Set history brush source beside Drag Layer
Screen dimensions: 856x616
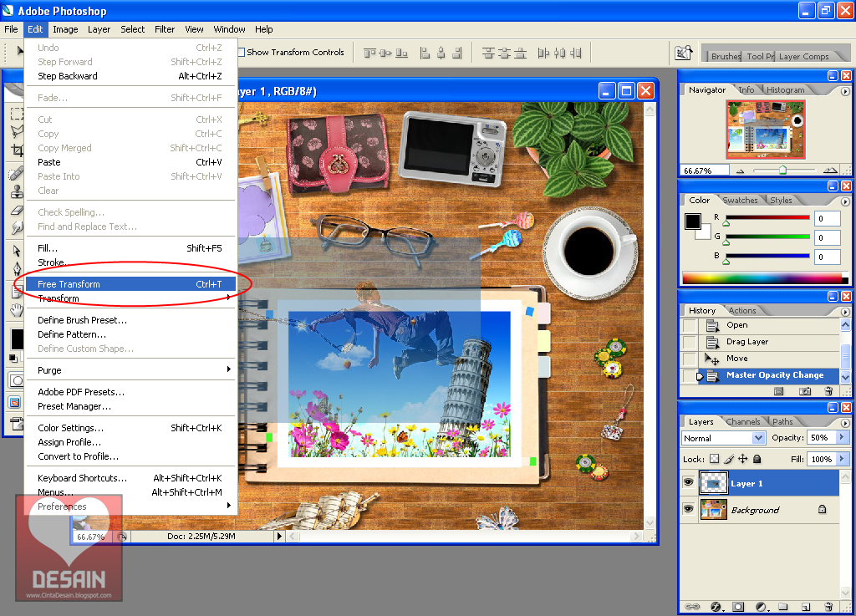click(x=690, y=342)
